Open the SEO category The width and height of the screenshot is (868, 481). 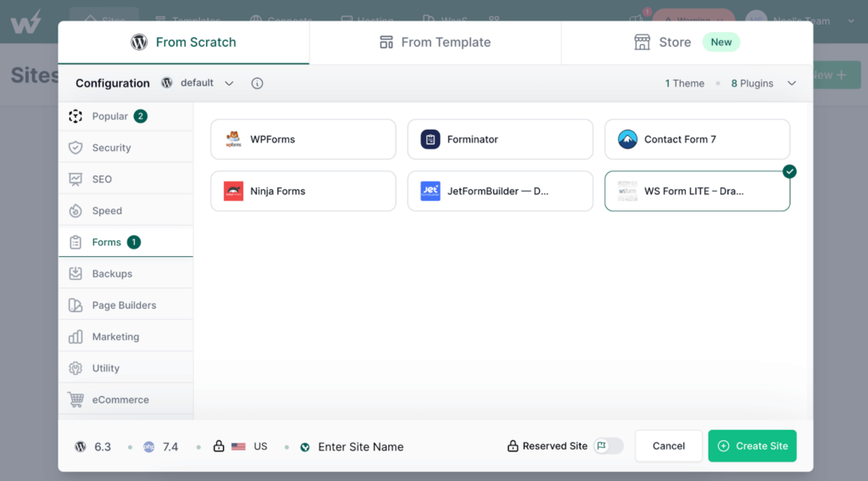(x=125, y=179)
